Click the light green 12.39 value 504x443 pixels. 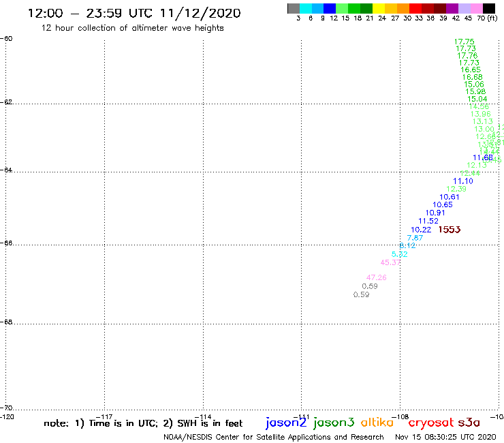tap(456, 189)
